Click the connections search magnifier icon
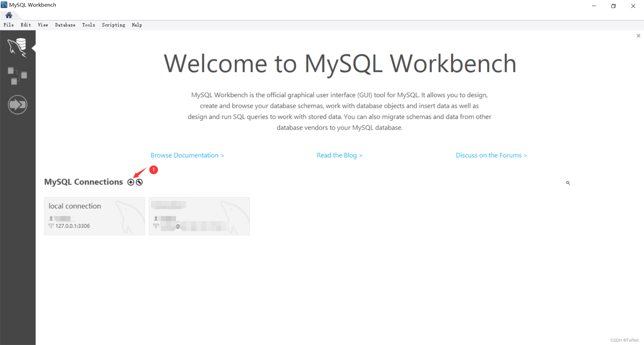This screenshot has height=345, width=644. tap(568, 183)
